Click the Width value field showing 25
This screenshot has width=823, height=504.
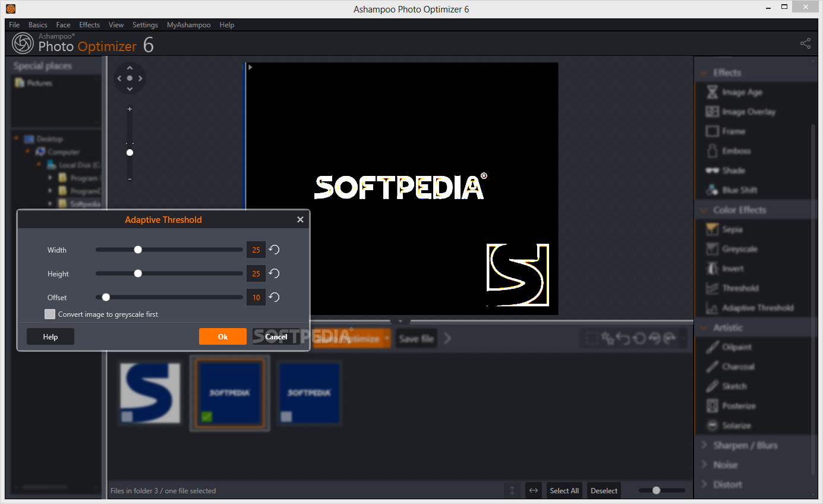tap(256, 250)
